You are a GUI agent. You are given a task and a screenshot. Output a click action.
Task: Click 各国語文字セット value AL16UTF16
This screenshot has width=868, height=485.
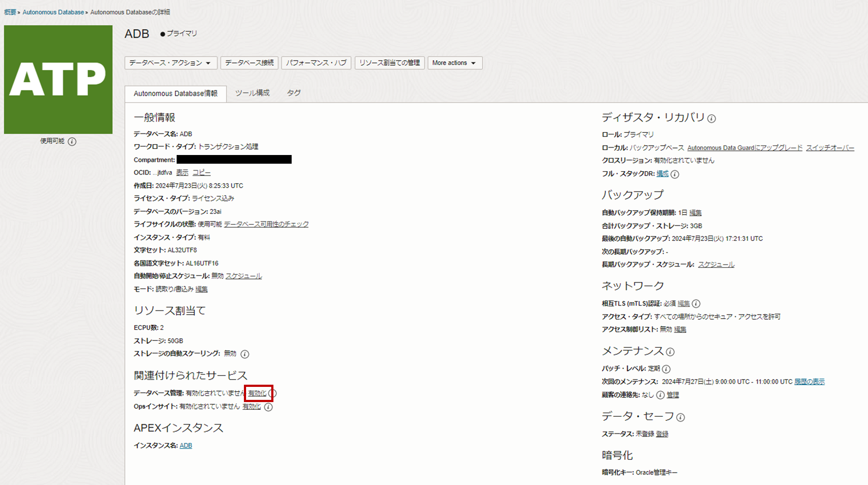tap(202, 264)
